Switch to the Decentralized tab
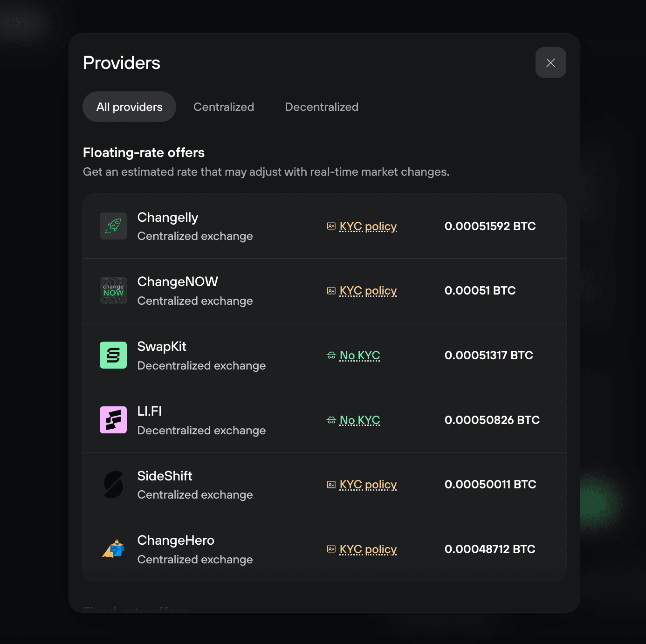Viewport: 646px width, 644px height. pos(322,107)
